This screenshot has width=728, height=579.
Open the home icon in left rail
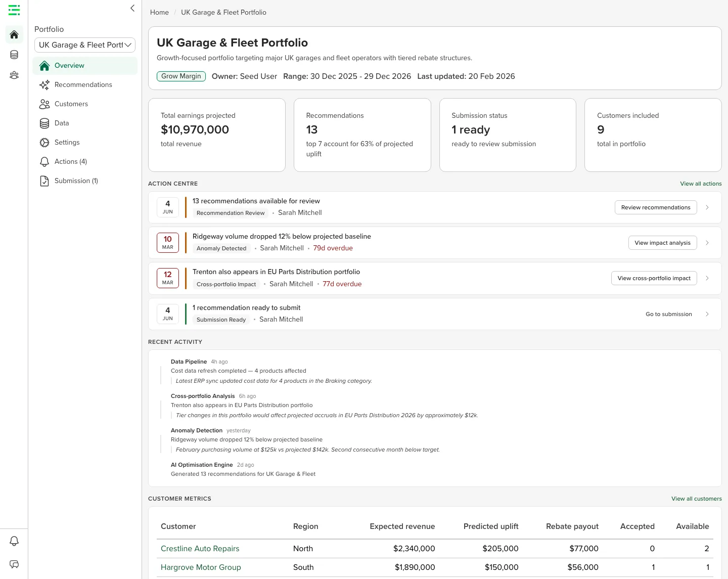pos(14,34)
